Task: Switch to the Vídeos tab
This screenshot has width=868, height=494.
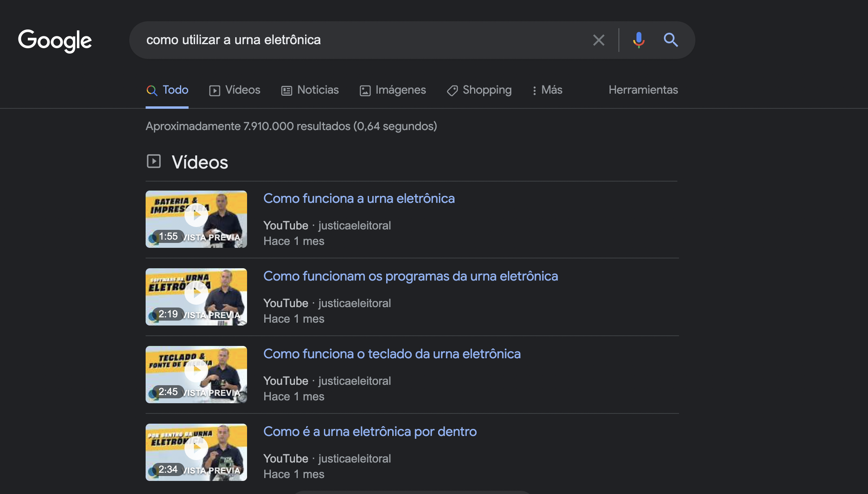Action: point(235,90)
